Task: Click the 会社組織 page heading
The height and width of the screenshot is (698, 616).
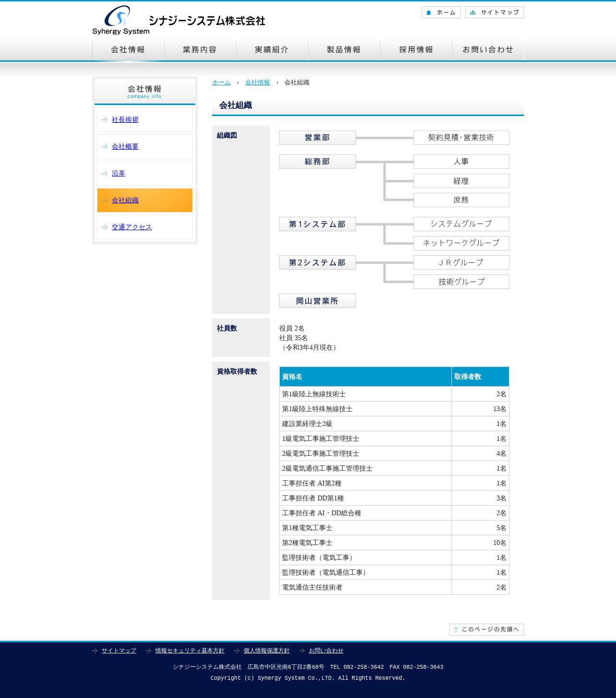Action: tap(236, 105)
